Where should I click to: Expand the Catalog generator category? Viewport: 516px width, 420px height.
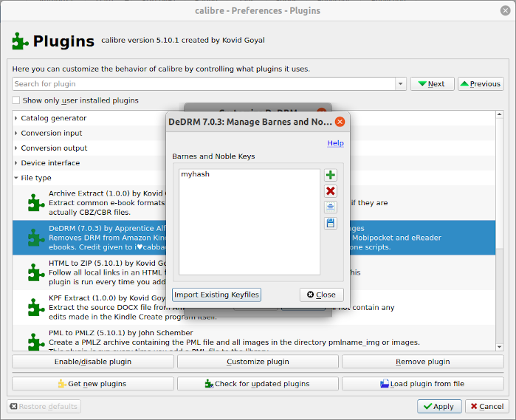click(16, 118)
